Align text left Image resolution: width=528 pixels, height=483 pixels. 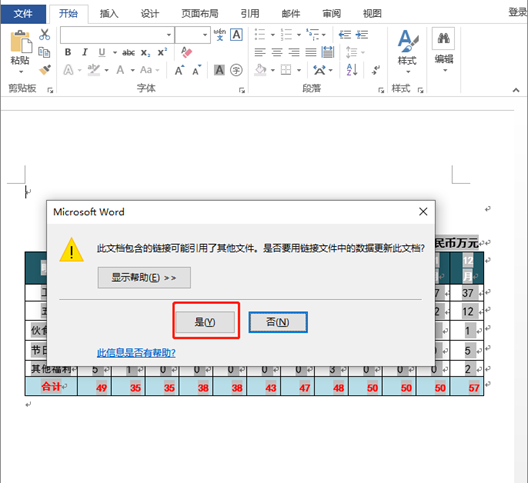click(260, 52)
